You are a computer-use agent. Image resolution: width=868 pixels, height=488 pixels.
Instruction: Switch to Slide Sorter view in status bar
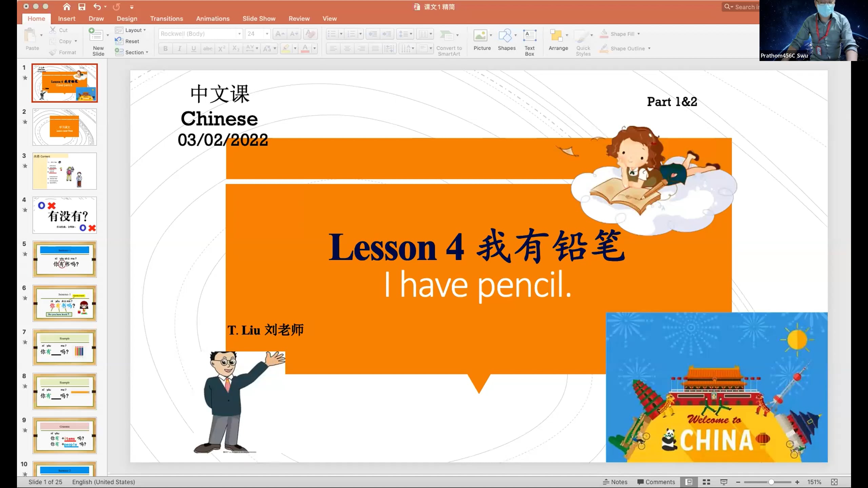707,482
